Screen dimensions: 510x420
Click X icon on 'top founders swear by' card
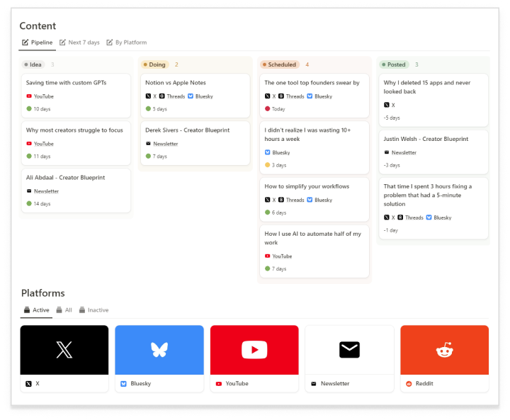pyautogui.click(x=267, y=96)
